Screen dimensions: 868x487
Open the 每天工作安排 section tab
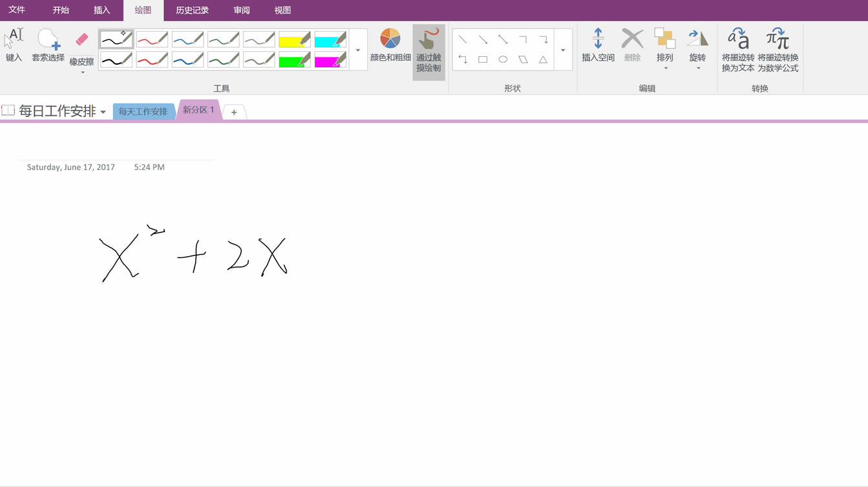(x=143, y=112)
